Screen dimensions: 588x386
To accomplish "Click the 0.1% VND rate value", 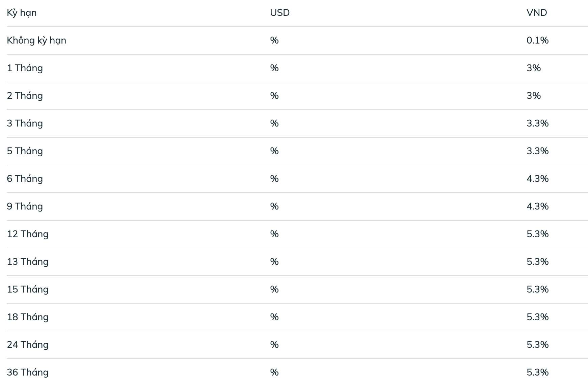I will coord(537,40).
